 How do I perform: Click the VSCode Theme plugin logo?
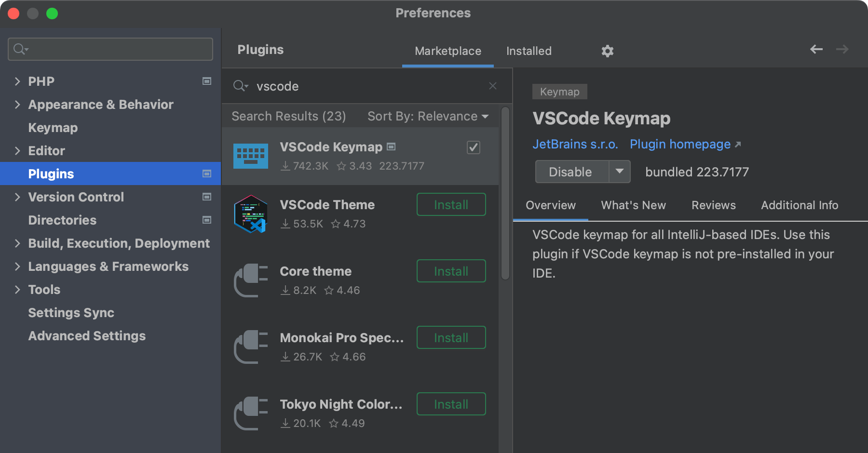[x=251, y=214]
